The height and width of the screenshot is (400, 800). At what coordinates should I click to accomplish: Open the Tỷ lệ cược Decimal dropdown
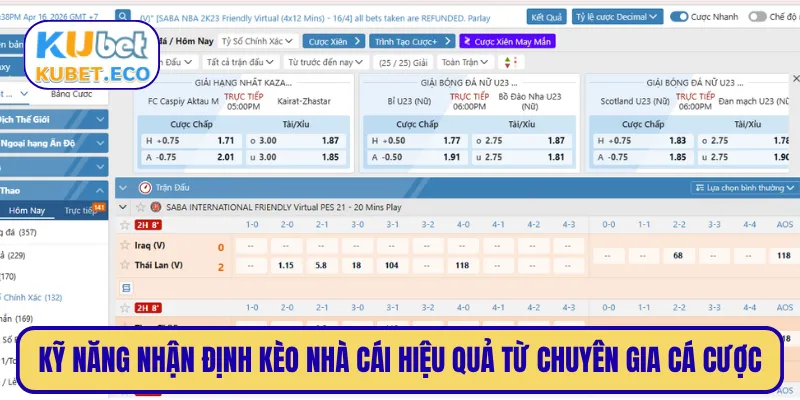tap(617, 17)
